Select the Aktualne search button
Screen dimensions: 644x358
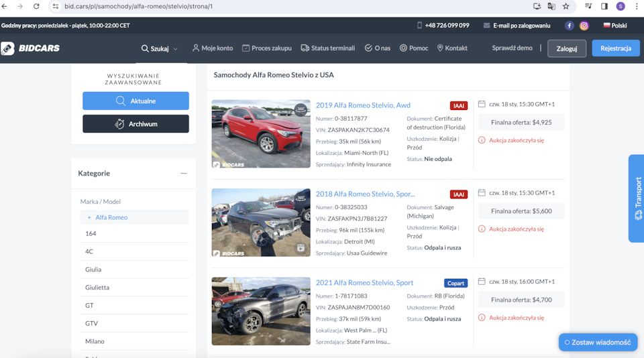[x=136, y=101]
